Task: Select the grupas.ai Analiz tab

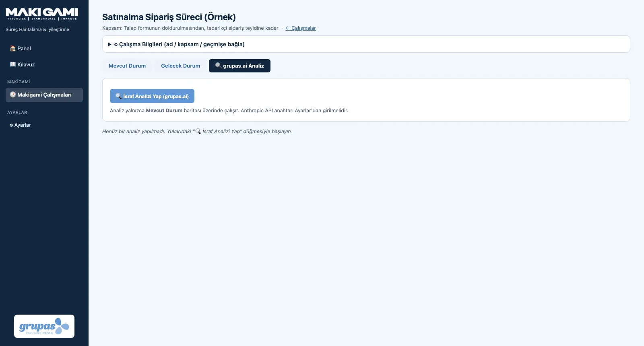Action: [x=239, y=66]
